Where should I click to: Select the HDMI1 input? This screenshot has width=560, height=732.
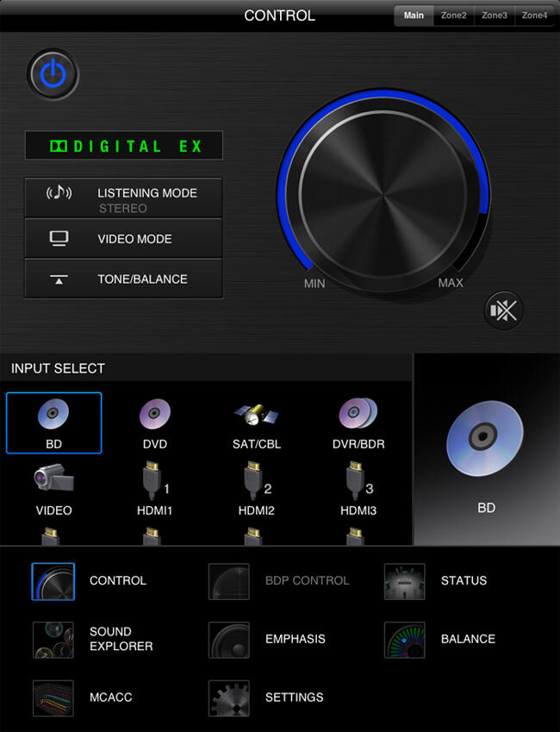tap(155, 489)
